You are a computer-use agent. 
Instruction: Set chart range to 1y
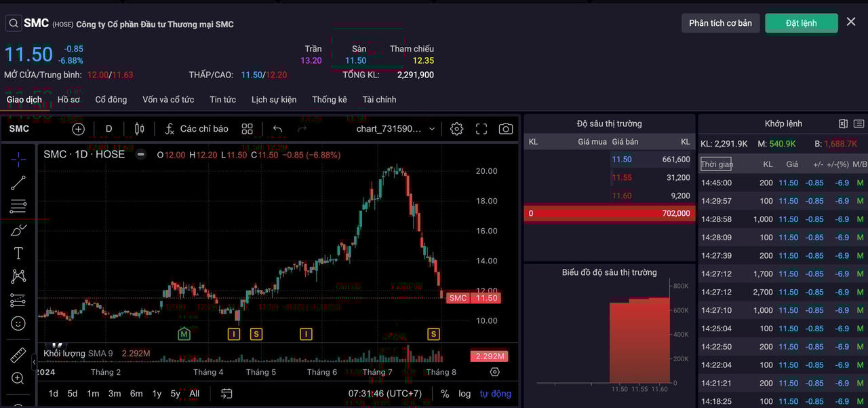pos(157,394)
